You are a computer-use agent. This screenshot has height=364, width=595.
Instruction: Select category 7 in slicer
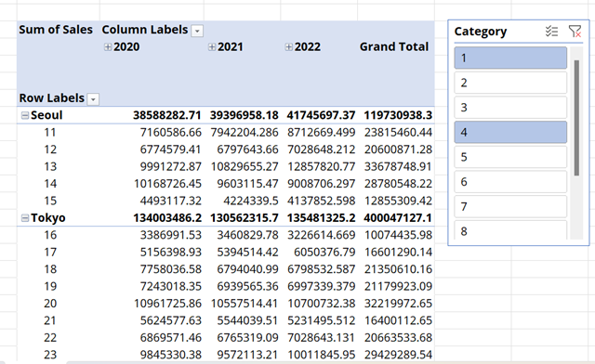click(x=510, y=207)
